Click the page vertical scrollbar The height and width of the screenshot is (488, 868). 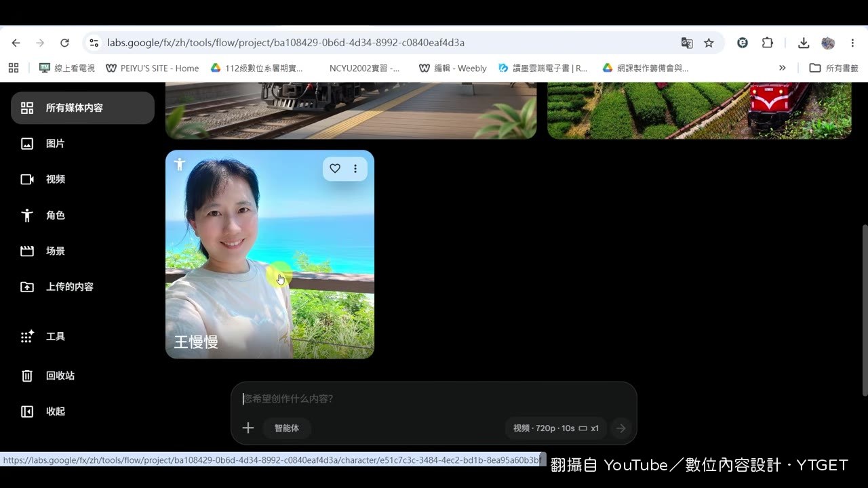point(864,310)
